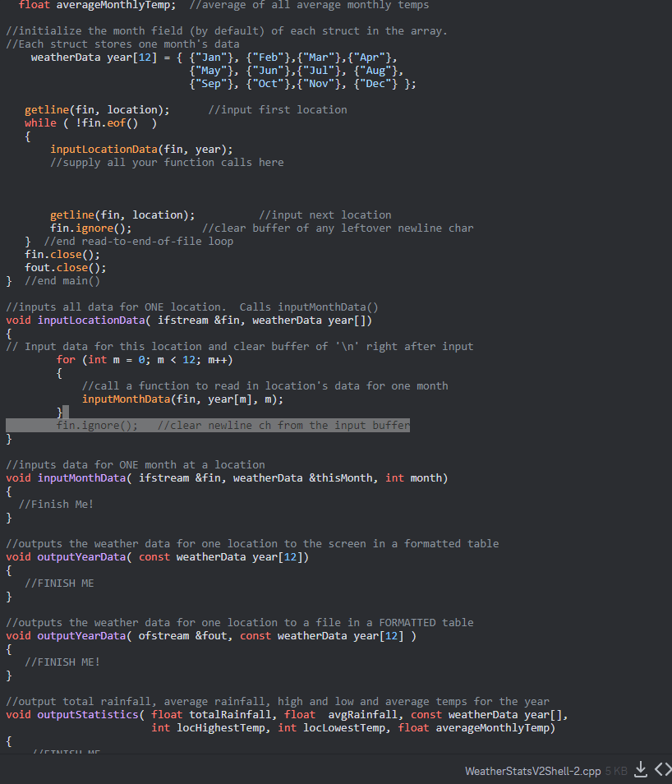Click the '//Finish Me!' comment in inputMonthData
This screenshot has height=784, width=672.
point(56,505)
